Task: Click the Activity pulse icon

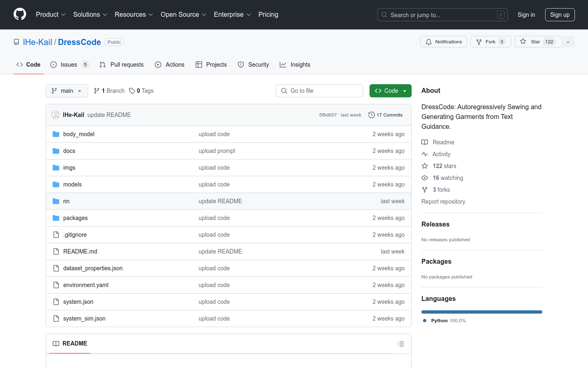Action: pos(425,154)
